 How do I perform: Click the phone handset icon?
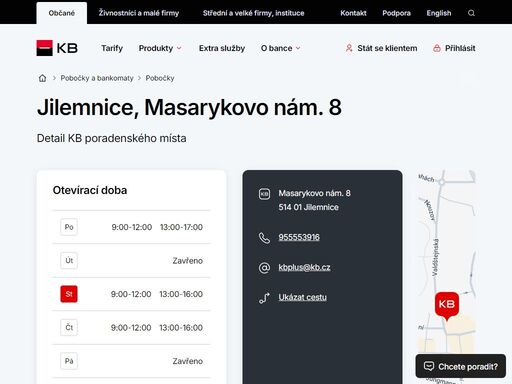[x=264, y=238]
